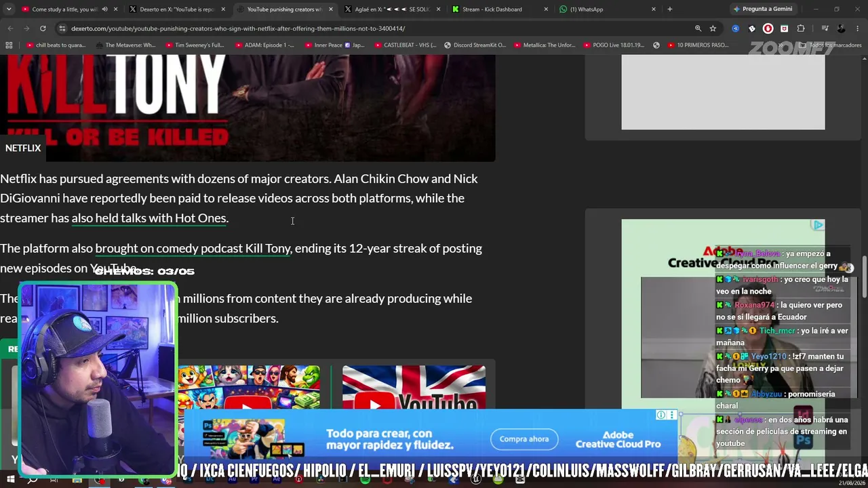This screenshot has width=868, height=488.
Task: Open the AdChoices icon on the Adobe side ad
Action: pyautogui.click(x=818, y=225)
